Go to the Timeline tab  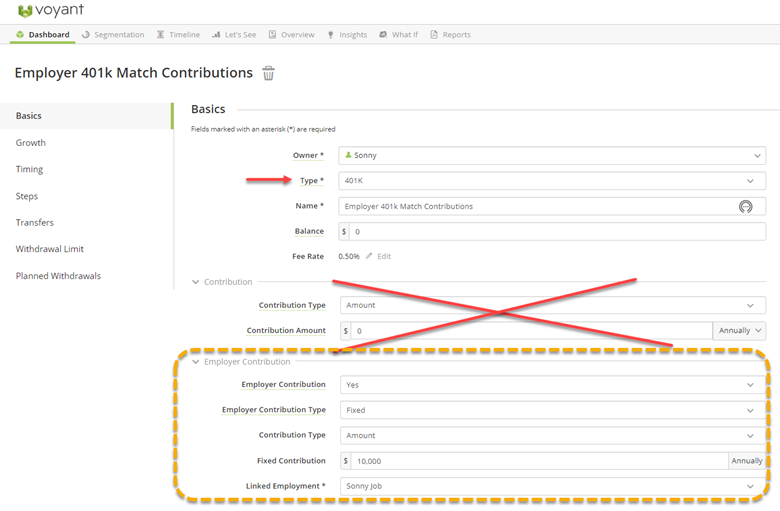point(179,35)
